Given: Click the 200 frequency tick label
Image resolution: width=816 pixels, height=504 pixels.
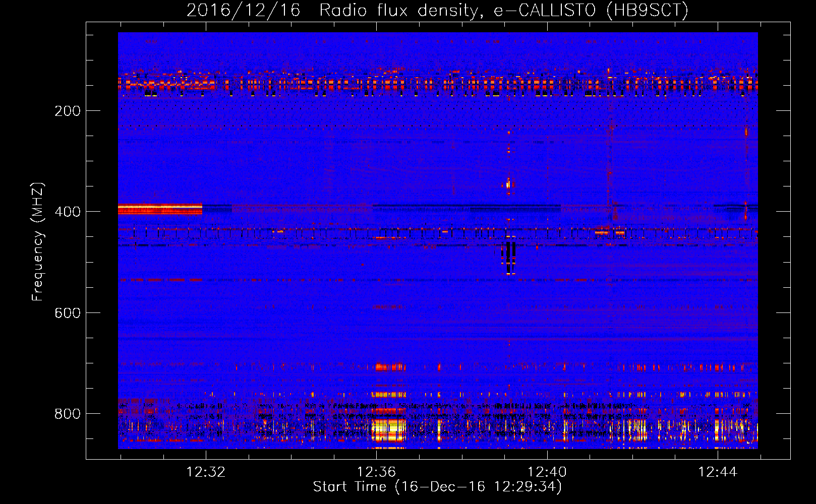Looking at the screenshot, I should [x=68, y=111].
